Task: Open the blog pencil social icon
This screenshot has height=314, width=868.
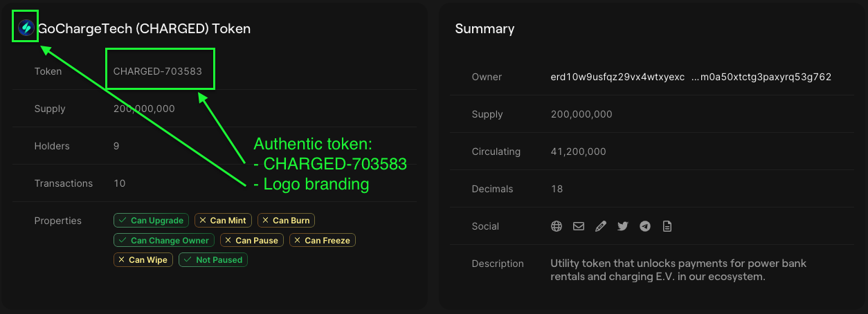Action: pyautogui.click(x=601, y=226)
